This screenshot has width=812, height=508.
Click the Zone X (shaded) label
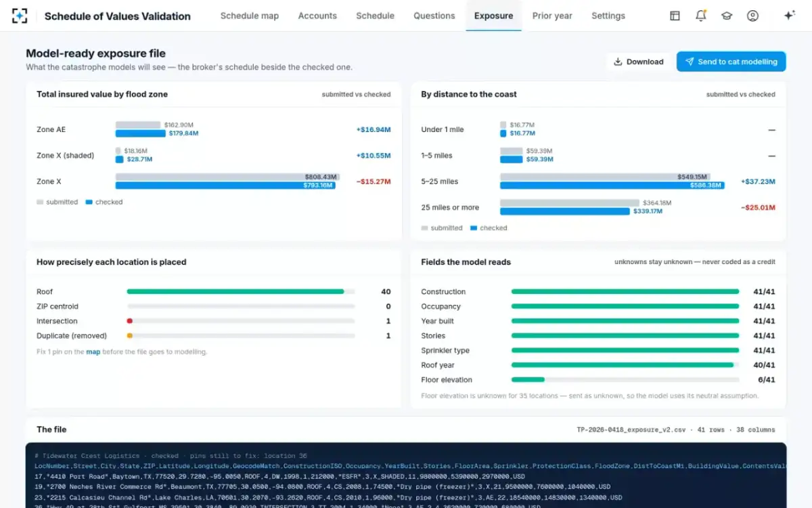[65, 156]
